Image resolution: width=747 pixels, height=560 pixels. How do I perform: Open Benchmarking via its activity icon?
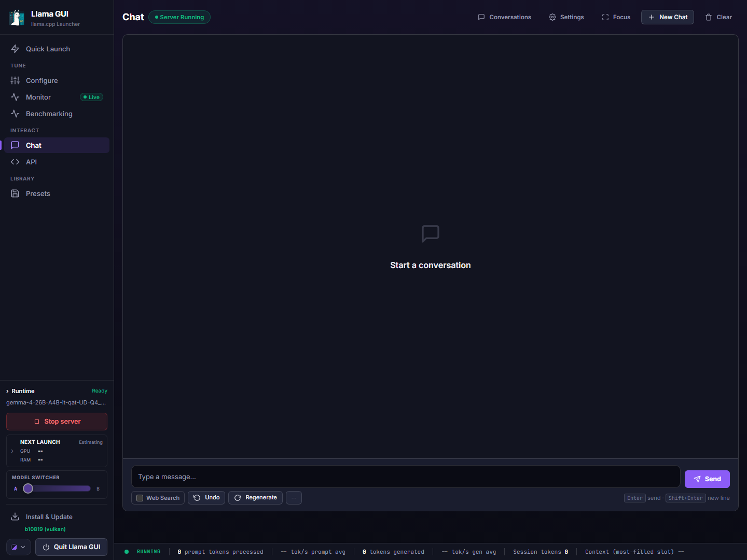pos(15,114)
